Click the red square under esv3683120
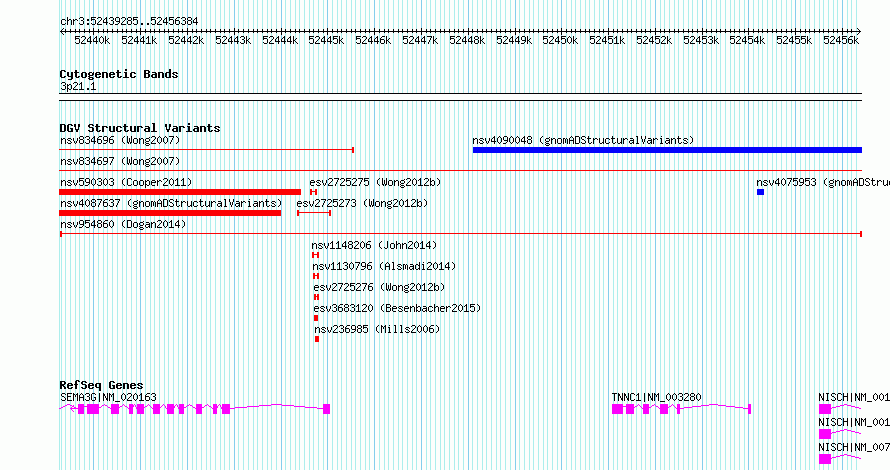The image size is (890, 470). click(x=316, y=318)
